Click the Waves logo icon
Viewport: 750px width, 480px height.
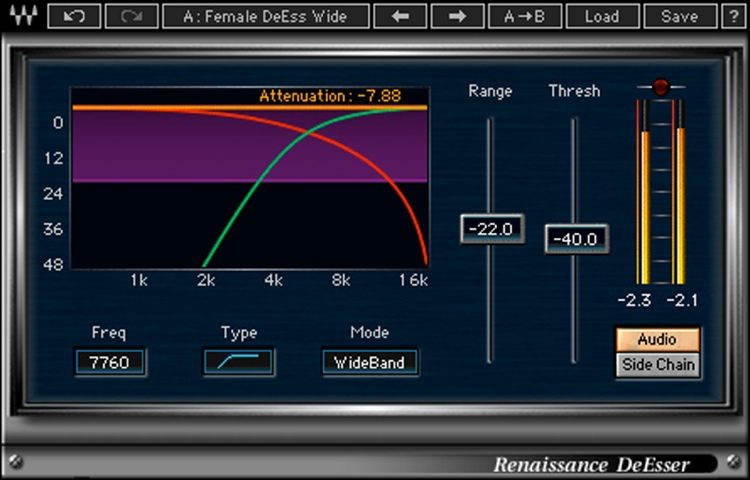point(23,16)
